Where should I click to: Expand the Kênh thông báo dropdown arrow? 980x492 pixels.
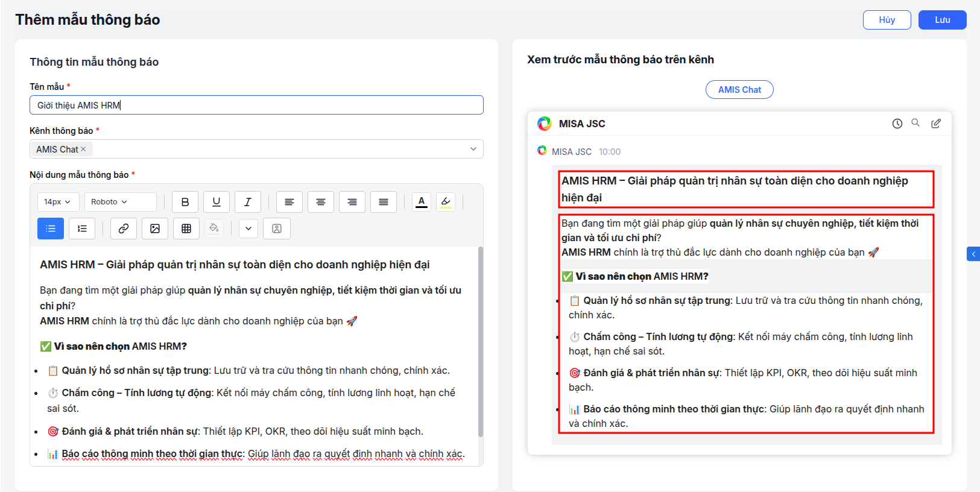point(473,149)
